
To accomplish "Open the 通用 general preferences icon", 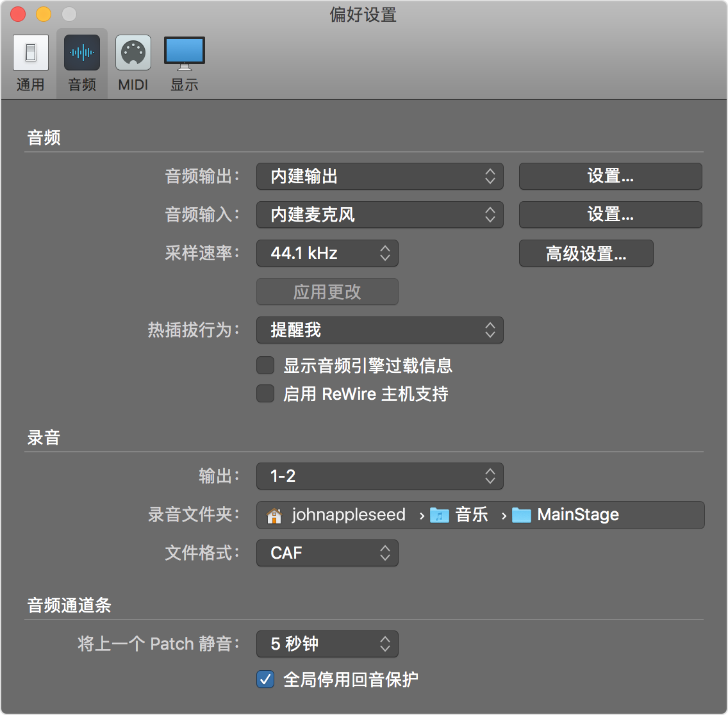I will 30,53.
